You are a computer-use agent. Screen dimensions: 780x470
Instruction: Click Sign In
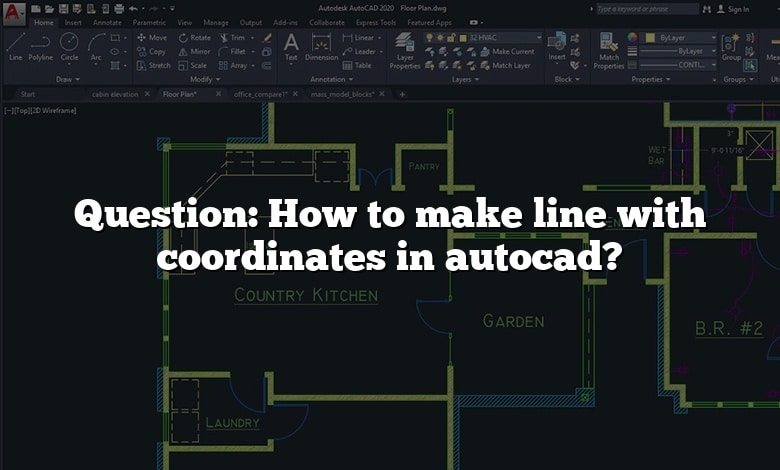[x=734, y=9]
